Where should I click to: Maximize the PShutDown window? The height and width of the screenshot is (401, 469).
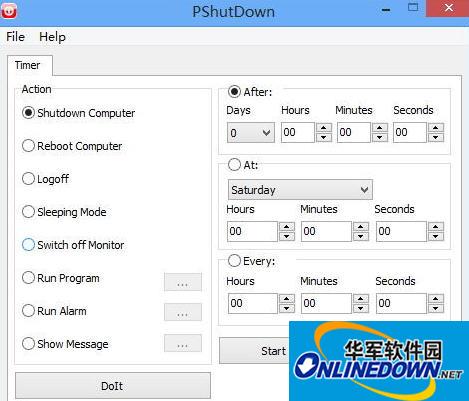tap(413, 8)
